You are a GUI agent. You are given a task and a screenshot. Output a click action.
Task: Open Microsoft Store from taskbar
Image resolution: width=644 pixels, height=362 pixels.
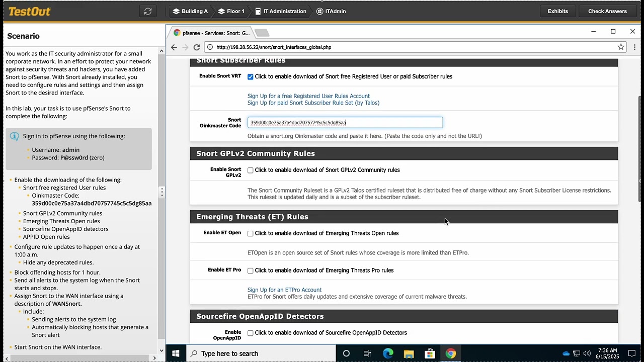pyautogui.click(x=430, y=353)
